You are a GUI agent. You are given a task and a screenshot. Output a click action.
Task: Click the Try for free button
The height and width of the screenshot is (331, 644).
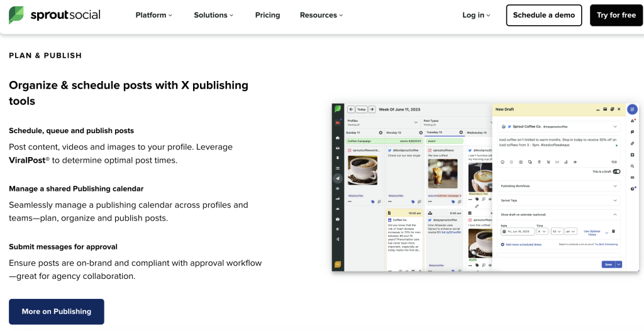point(616,15)
